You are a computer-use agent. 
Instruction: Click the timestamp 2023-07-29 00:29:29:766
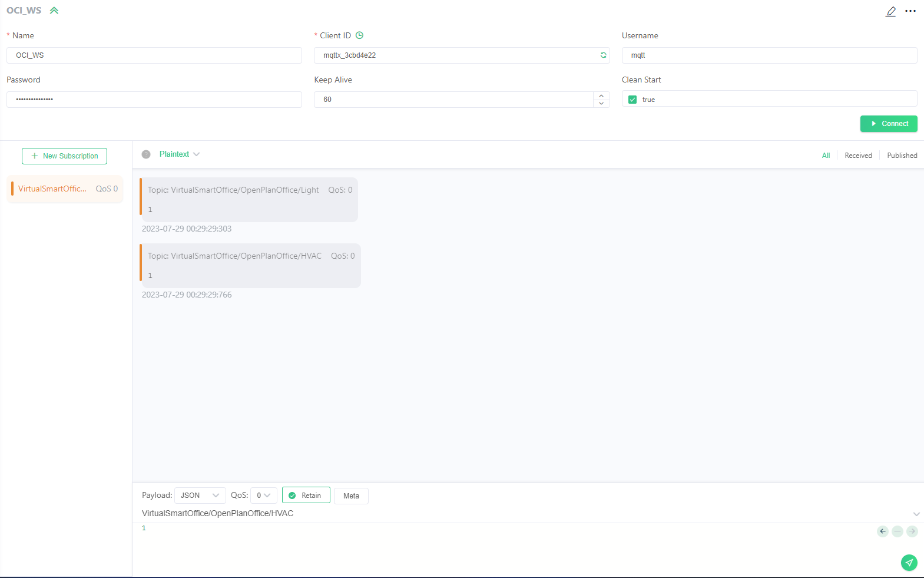coord(187,295)
